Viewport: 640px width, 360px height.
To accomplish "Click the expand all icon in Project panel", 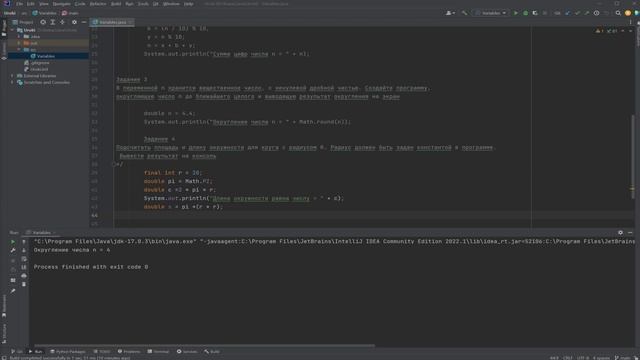I will pos(53,22).
